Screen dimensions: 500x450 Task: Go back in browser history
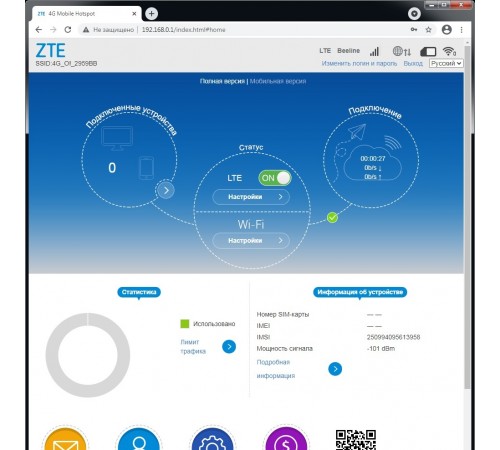(39, 30)
